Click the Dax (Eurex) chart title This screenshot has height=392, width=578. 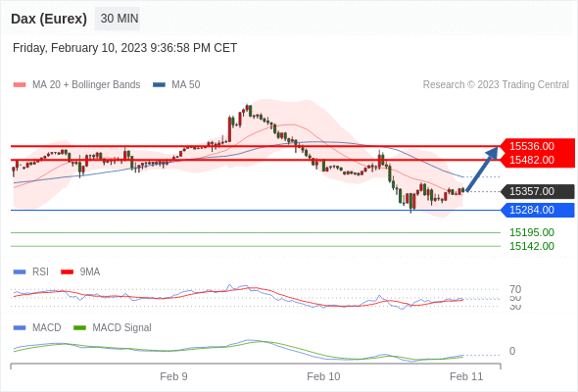click(x=49, y=19)
